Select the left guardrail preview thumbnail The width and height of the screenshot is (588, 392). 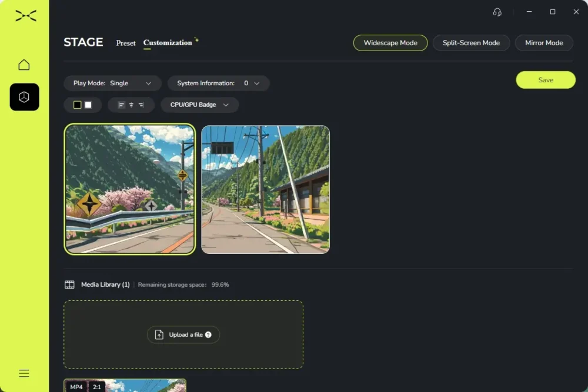pos(130,189)
